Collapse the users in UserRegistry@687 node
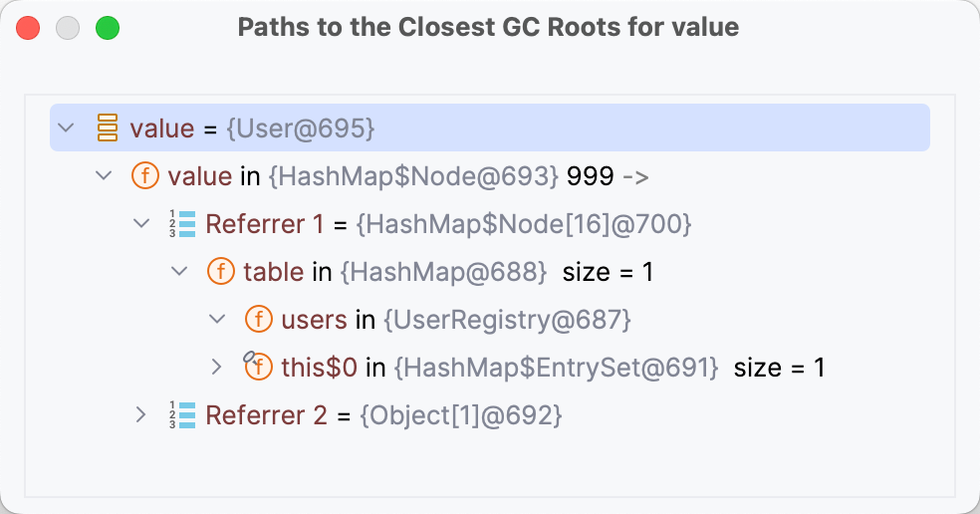Viewport: 980px width, 514px height. click(217, 320)
